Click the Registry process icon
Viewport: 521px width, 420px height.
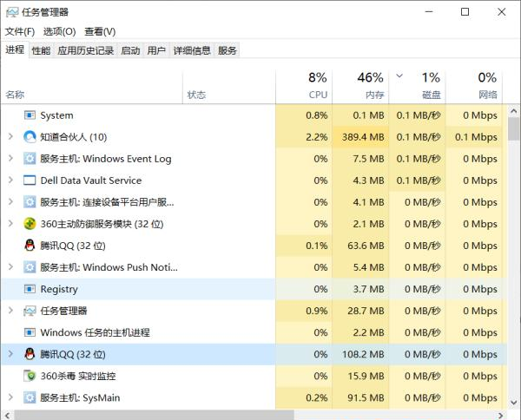pos(30,289)
